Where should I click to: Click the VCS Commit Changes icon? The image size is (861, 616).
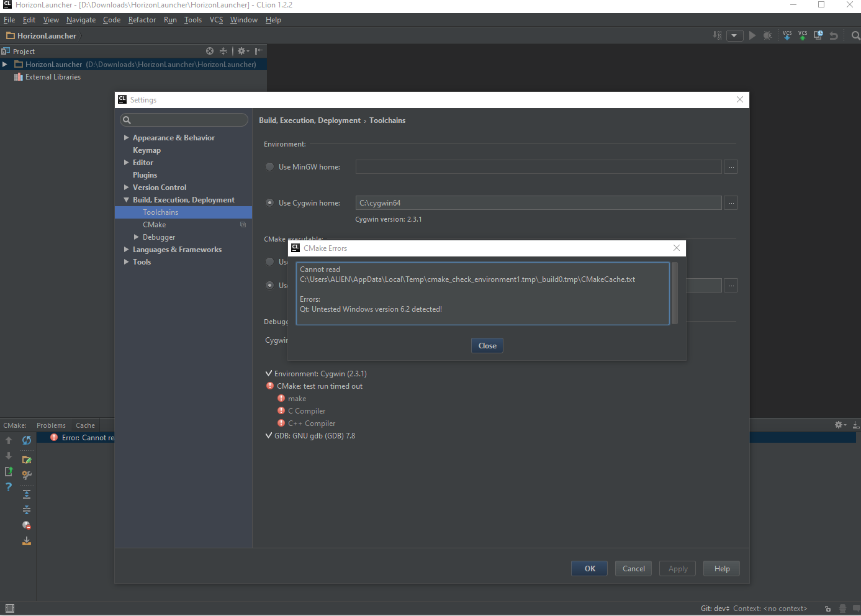coord(803,35)
